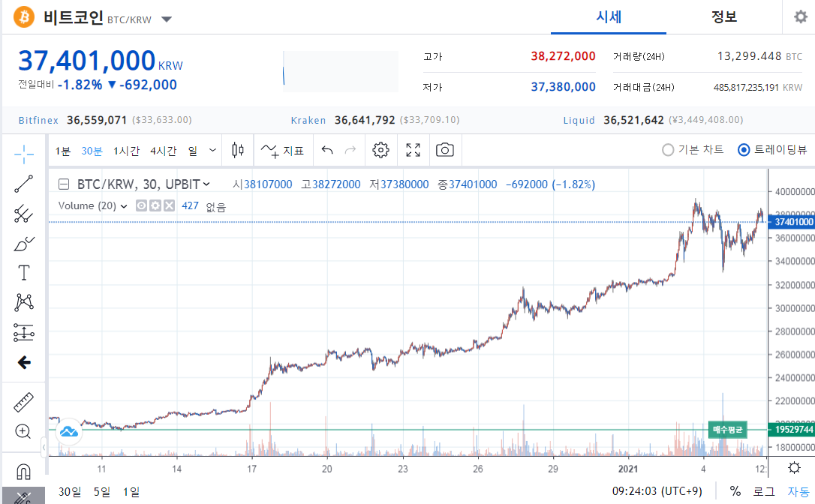Screen dimensions: 815x504
Task: Select the 기본 차트 radio option
Action: [693, 150]
